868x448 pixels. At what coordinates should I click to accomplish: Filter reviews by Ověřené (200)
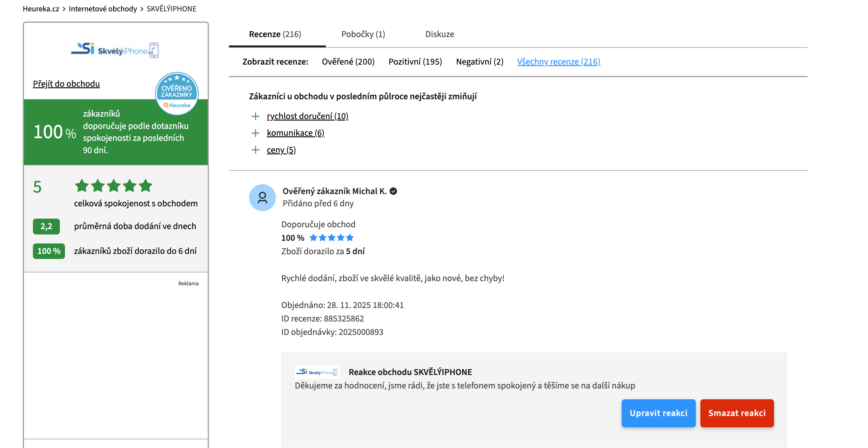click(x=348, y=62)
